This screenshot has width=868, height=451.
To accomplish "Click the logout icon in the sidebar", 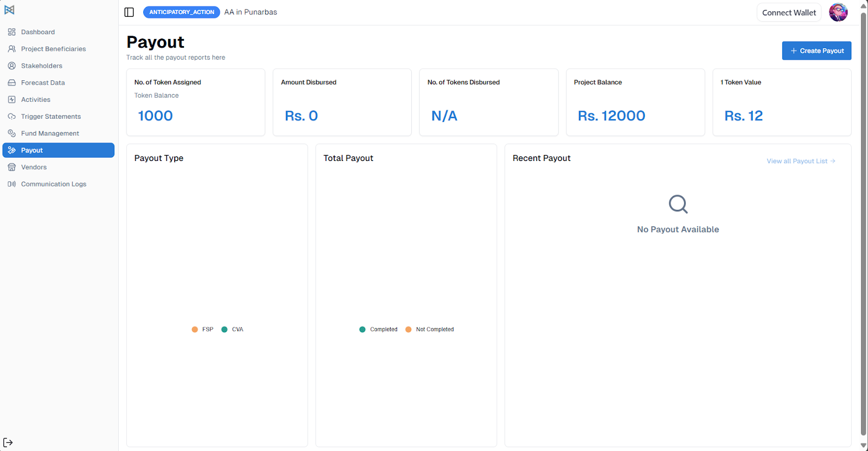I will coord(8,442).
